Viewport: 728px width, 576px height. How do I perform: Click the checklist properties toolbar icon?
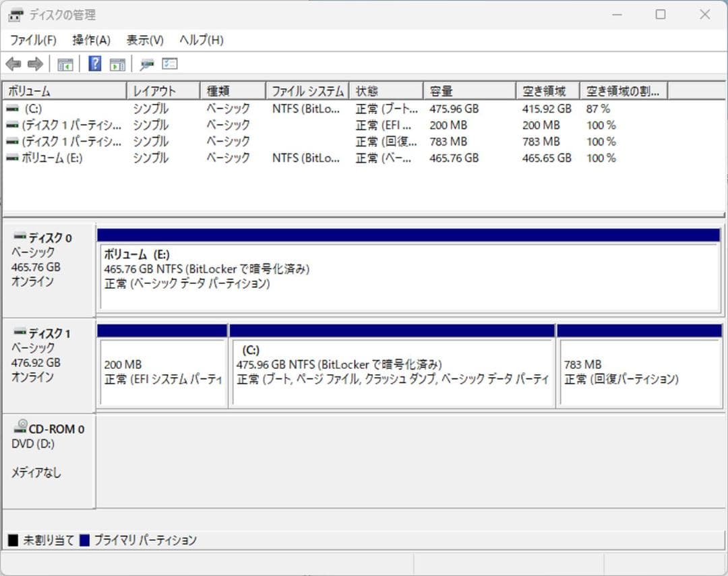pos(169,63)
